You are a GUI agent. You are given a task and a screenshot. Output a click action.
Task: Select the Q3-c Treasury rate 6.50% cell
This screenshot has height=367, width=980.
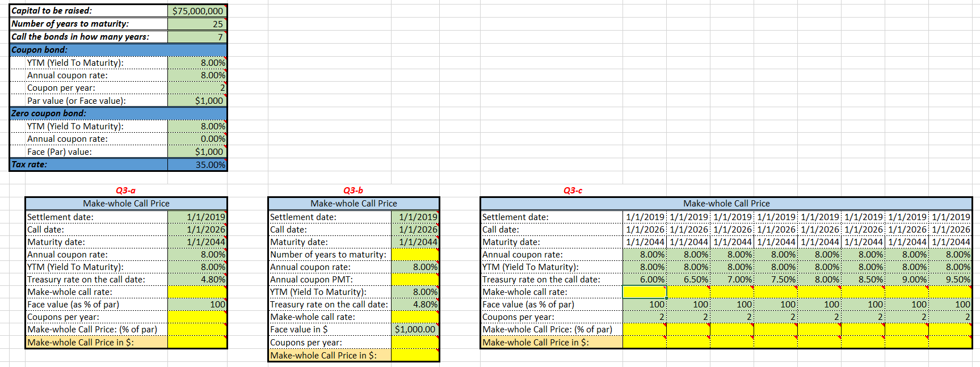tap(688, 279)
